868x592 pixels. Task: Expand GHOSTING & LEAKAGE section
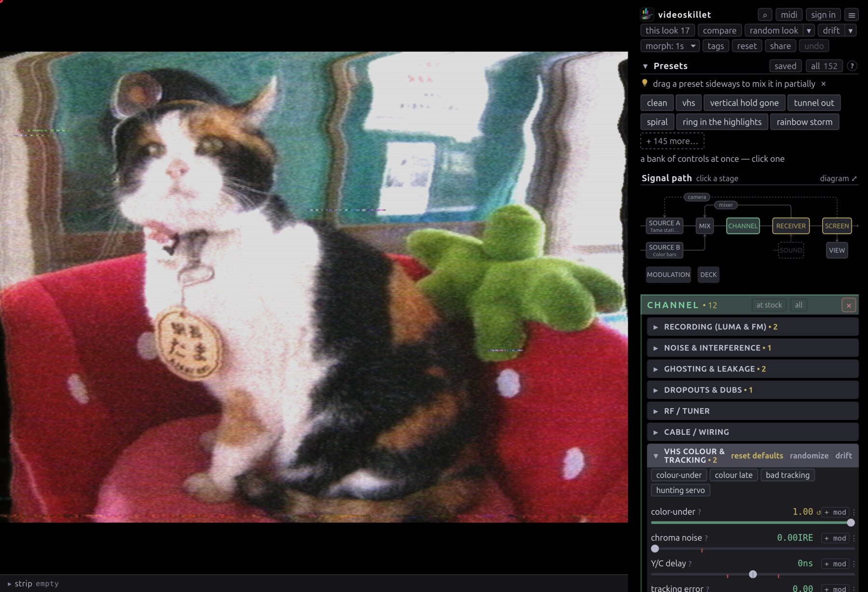pos(753,369)
